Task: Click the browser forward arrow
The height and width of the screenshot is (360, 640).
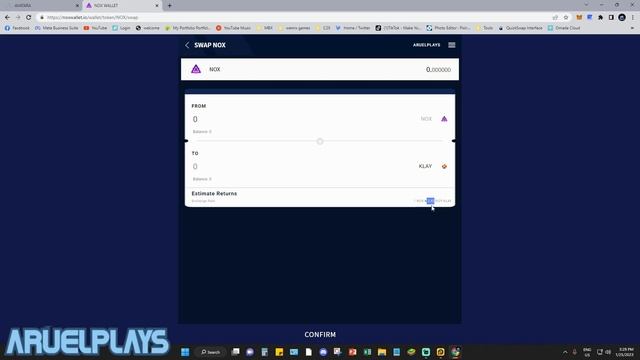Action: pyautogui.click(x=18, y=18)
